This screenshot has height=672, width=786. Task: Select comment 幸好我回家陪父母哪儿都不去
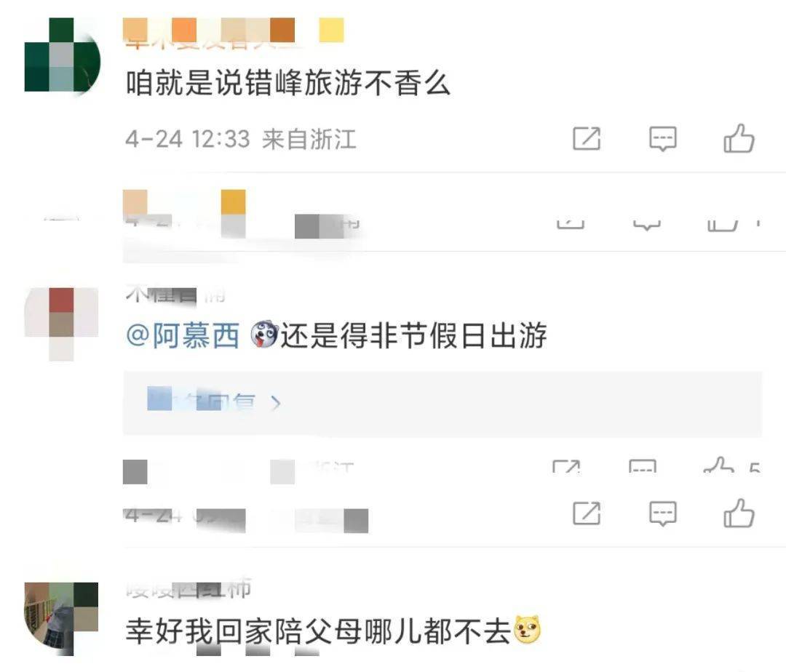318,631
